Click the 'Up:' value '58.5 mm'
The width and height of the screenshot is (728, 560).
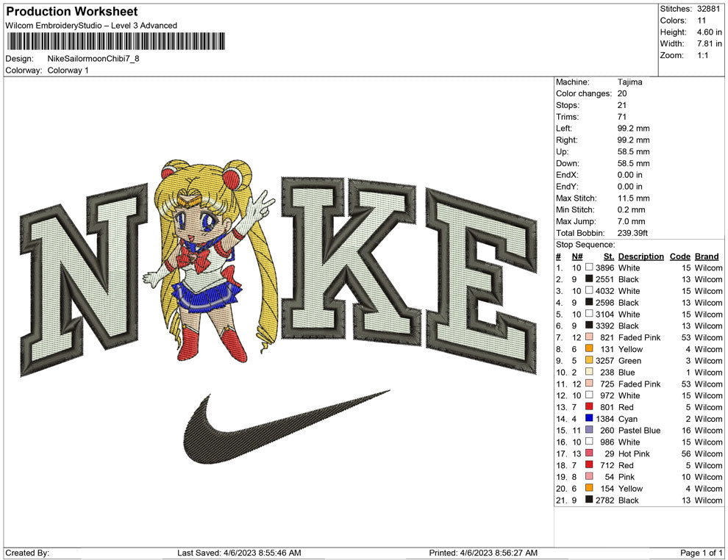click(x=633, y=151)
